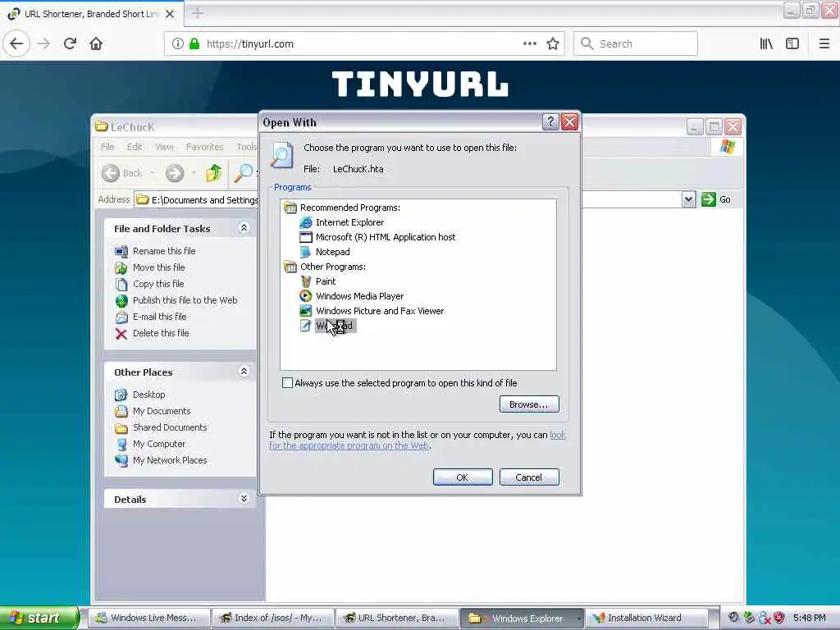Click the HTML Application host icon

306,237
